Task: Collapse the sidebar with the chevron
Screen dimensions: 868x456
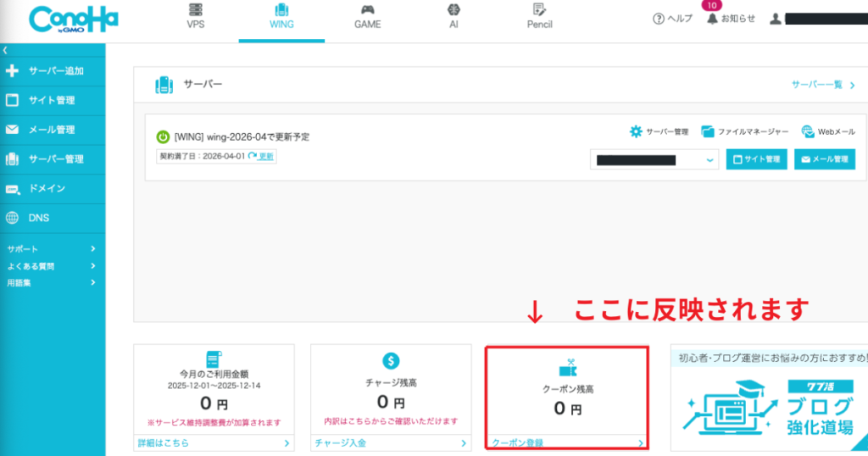Action: click(5, 50)
